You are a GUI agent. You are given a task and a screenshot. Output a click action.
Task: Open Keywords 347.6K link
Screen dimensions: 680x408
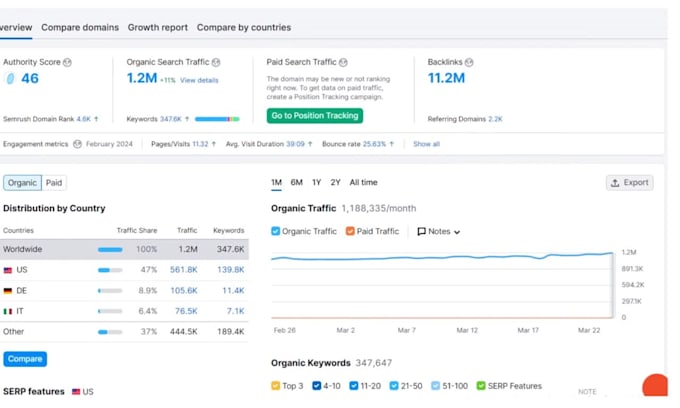point(171,119)
